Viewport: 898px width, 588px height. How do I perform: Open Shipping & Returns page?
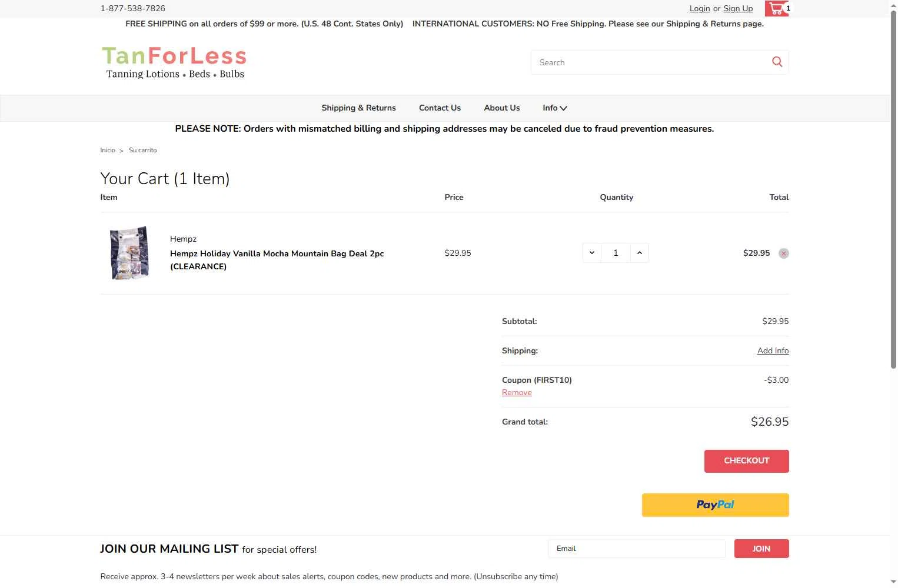click(358, 108)
